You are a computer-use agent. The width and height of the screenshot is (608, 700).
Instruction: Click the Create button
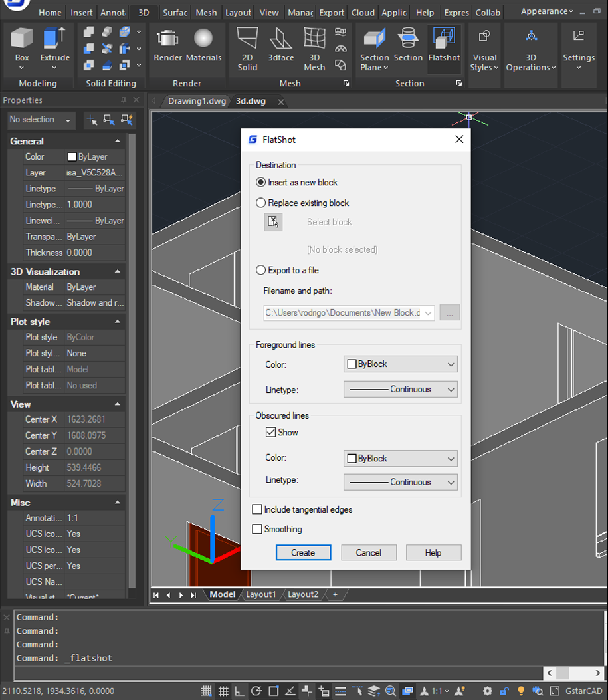coord(303,552)
